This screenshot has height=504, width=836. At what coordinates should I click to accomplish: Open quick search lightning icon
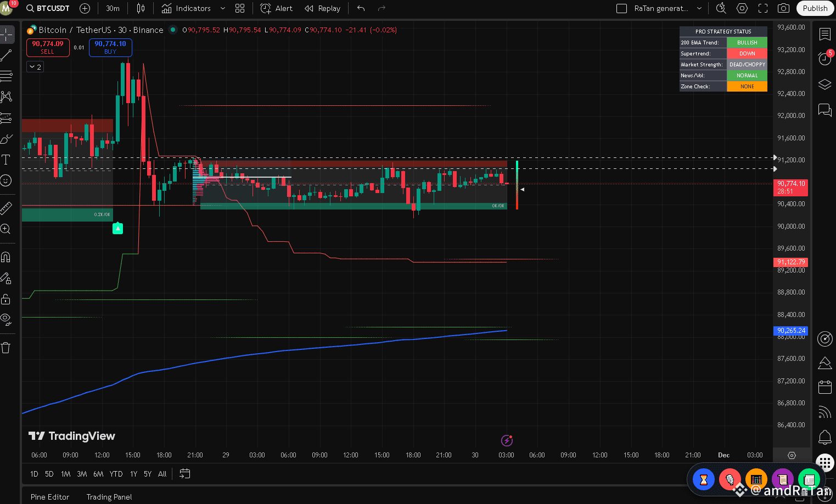[721, 8]
